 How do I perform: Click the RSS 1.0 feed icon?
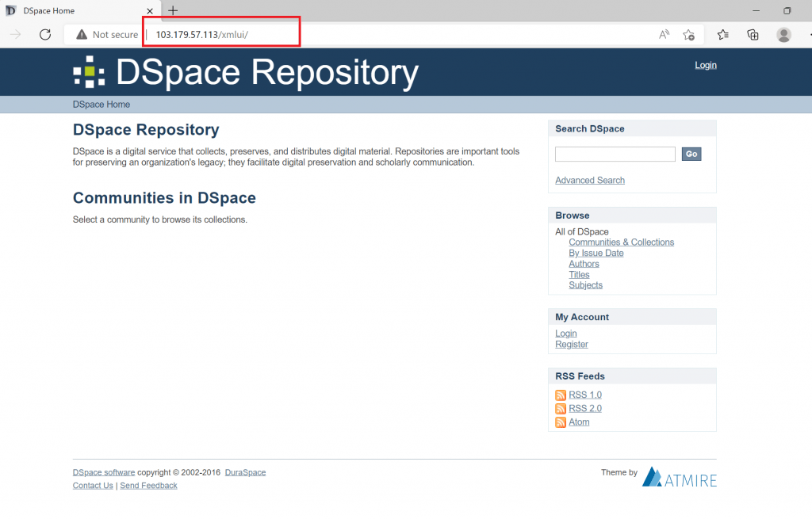[x=560, y=395]
